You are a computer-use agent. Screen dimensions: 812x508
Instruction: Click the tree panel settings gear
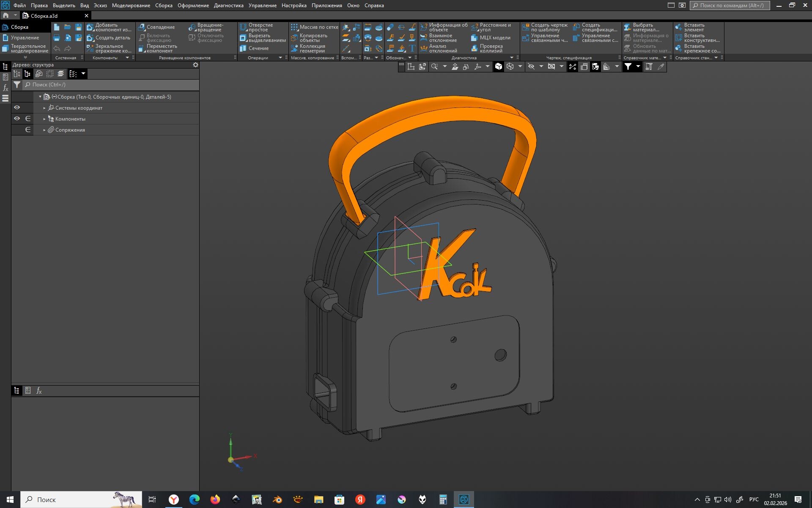195,65
